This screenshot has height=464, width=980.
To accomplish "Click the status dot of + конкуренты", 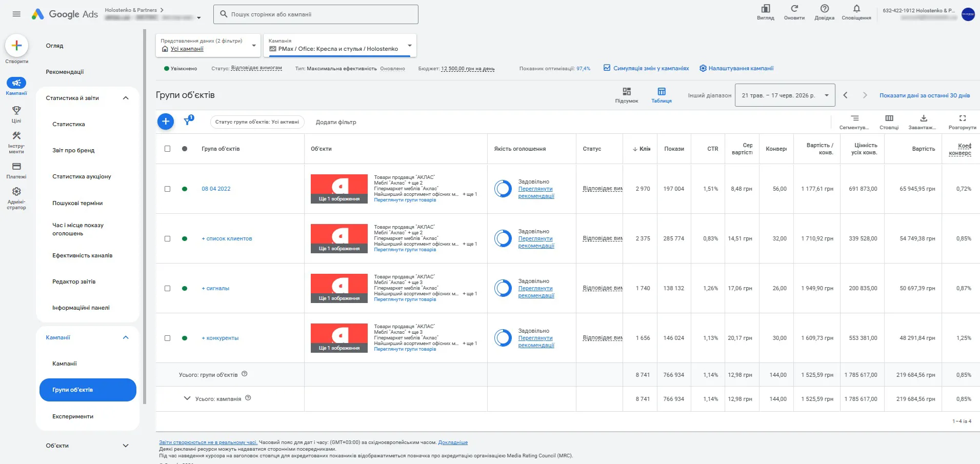I will pos(185,338).
